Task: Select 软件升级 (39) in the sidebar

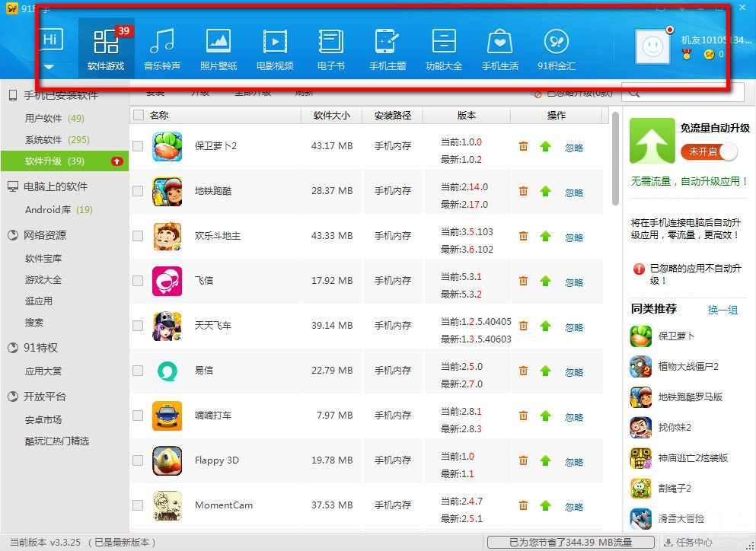Action: coord(65,161)
